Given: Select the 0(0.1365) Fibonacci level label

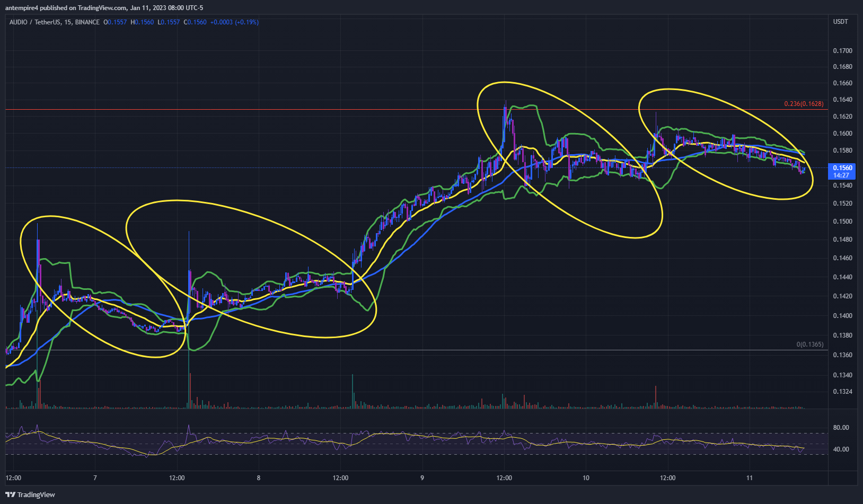Looking at the screenshot, I should pyautogui.click(x=810, y=344).
